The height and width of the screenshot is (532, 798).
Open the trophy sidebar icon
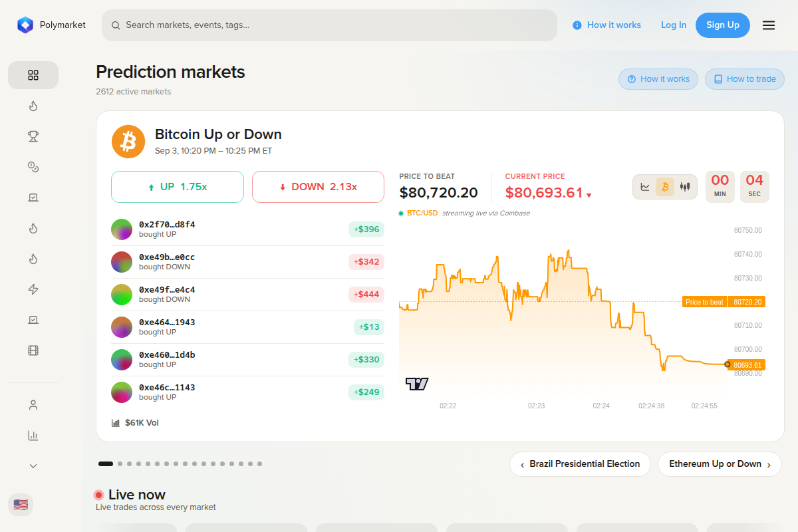pos(33,136)
